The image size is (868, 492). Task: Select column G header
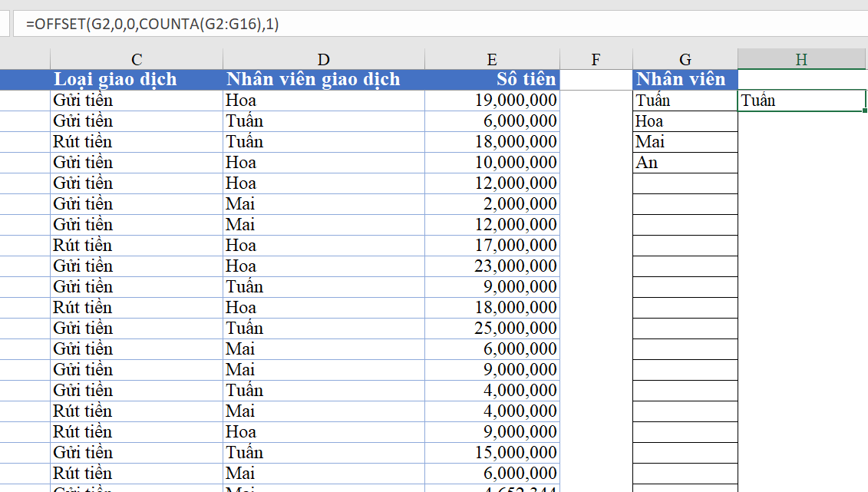point(685,59)
